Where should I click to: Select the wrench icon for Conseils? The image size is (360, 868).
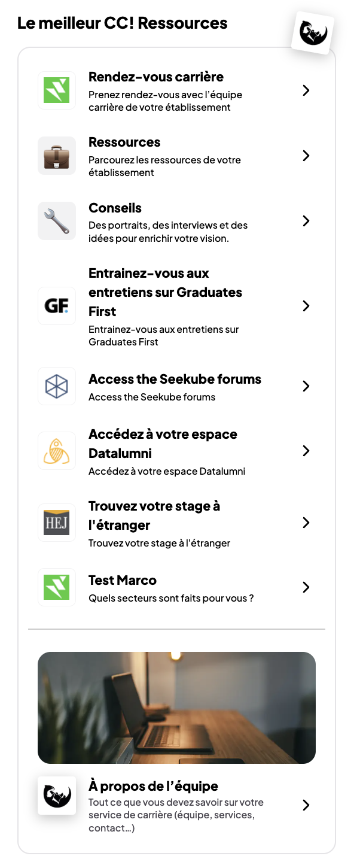pyautogui.click(x=56, y=220)
